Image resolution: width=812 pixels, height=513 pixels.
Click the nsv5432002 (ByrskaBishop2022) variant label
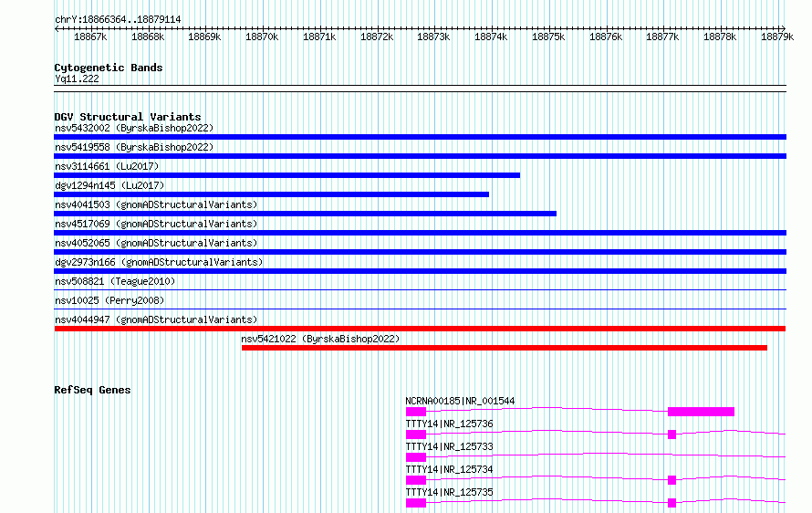pyautogui.click(x=134, y=128)
